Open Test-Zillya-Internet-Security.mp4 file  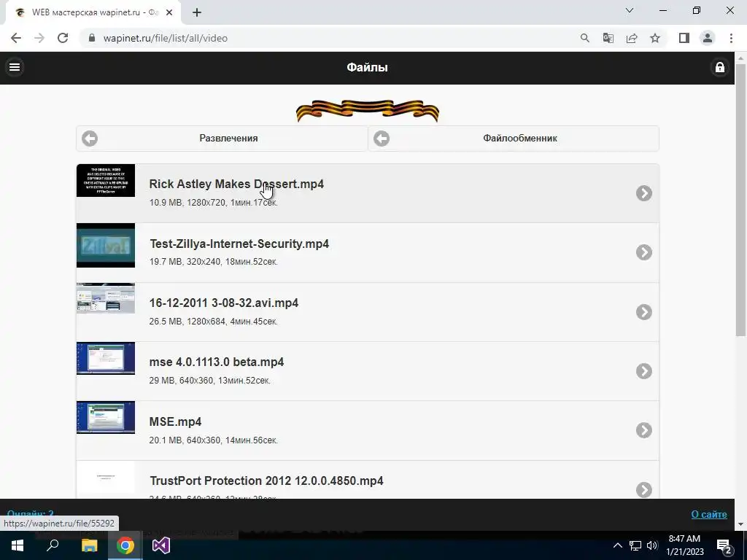pos(368,252)
